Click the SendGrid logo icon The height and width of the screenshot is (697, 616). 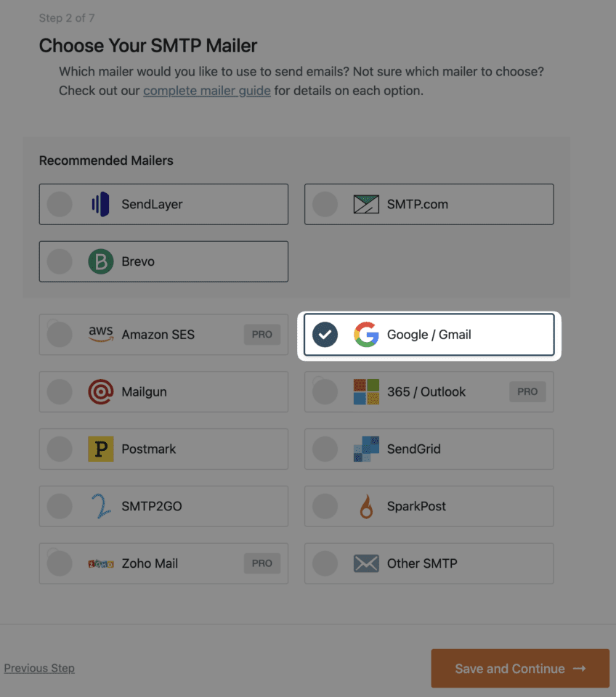point(366,449)
